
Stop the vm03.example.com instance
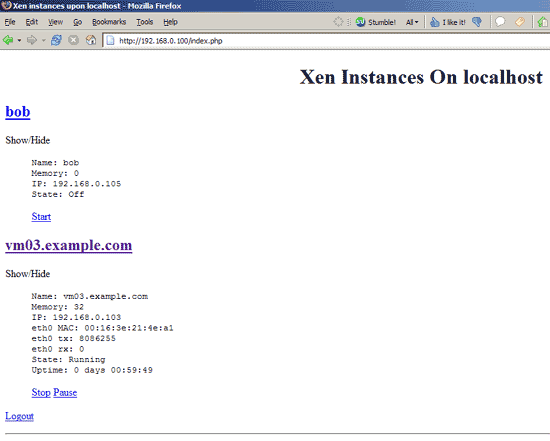pos(41,392)
